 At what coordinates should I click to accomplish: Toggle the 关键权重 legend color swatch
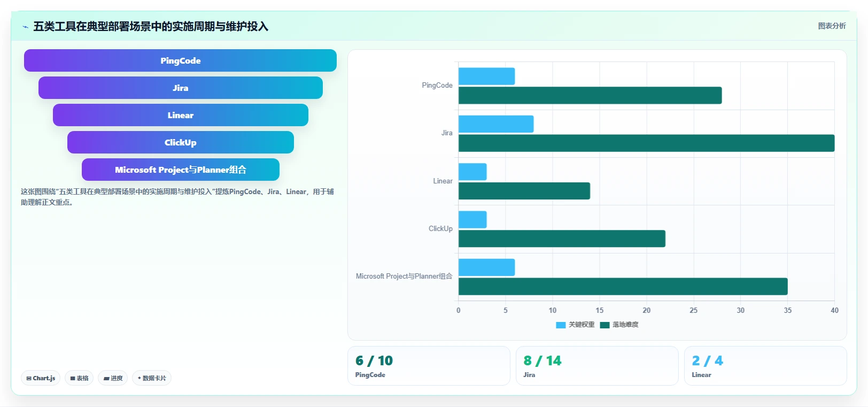[x=561, y=325]
